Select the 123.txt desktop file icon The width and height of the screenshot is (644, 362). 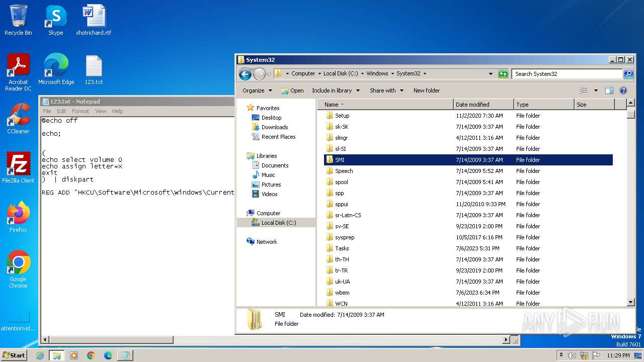[94, 69]
